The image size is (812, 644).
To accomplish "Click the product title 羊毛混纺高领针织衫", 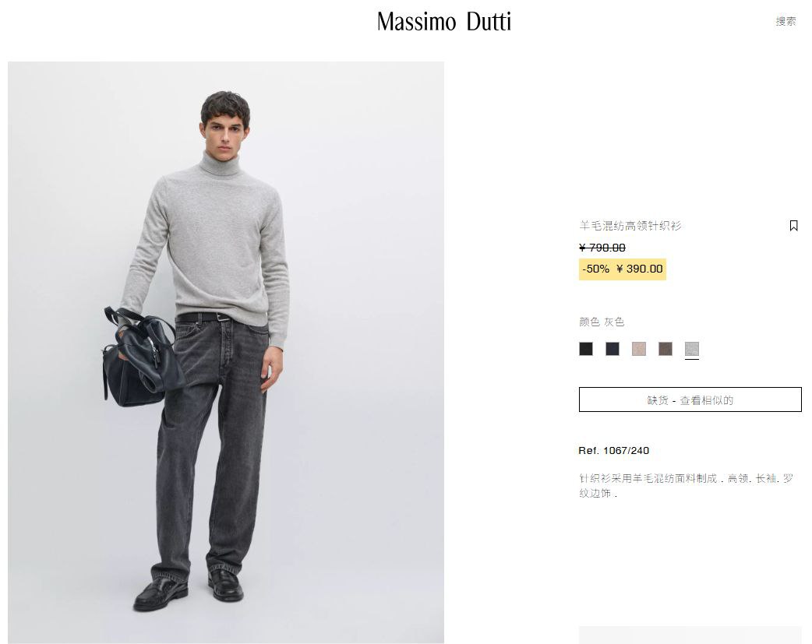I will click(x=630, y=226).
